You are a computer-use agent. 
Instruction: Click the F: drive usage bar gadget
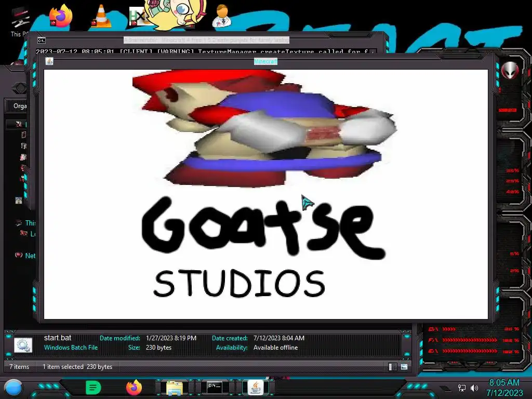pyautogui.click(x=474, y=340)
